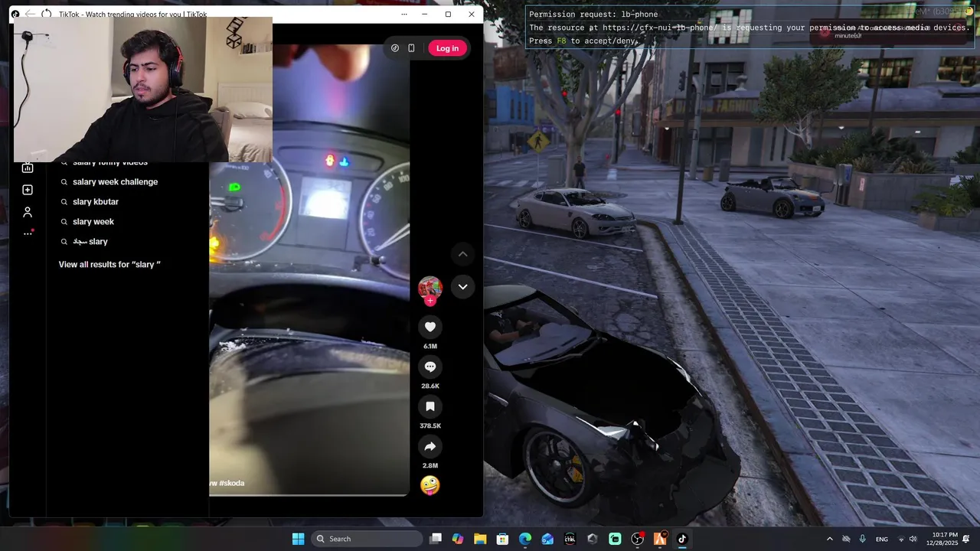Image resolution: width=980 pixels, height=551 pixels.
Task: Open the notification bell in tray
Action: point(966,539)
